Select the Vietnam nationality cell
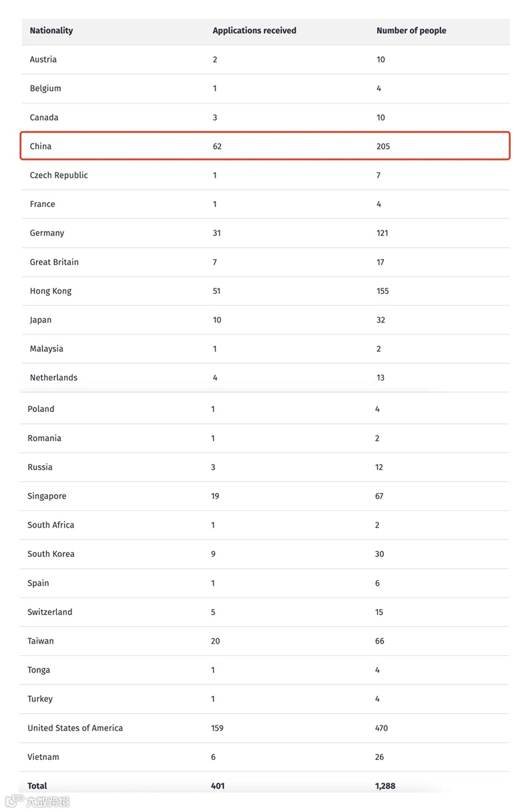 (x=43, y=757)
